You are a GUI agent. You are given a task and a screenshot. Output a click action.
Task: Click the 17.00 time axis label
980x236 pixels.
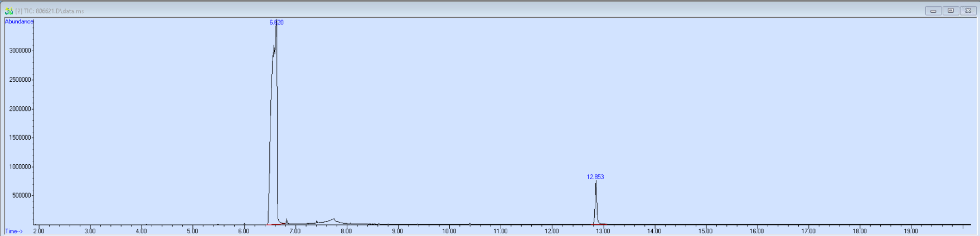[808, 231]
